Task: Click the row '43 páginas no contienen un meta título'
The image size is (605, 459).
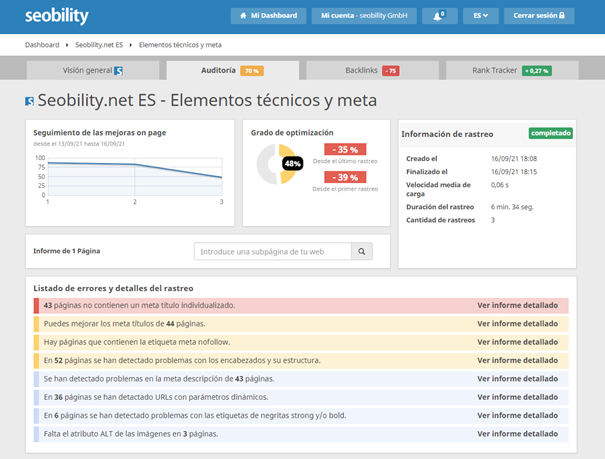Action: click(301, 305)
